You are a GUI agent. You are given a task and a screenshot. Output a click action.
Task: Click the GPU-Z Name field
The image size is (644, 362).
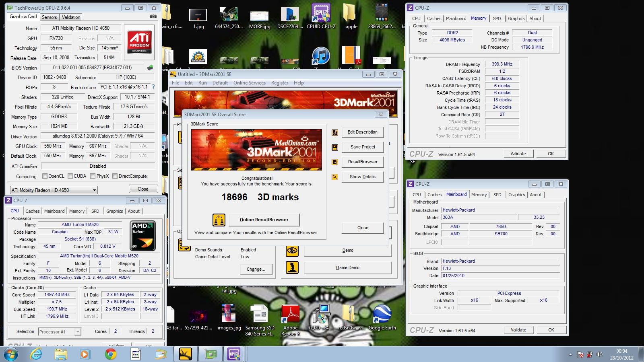(80, 28)
